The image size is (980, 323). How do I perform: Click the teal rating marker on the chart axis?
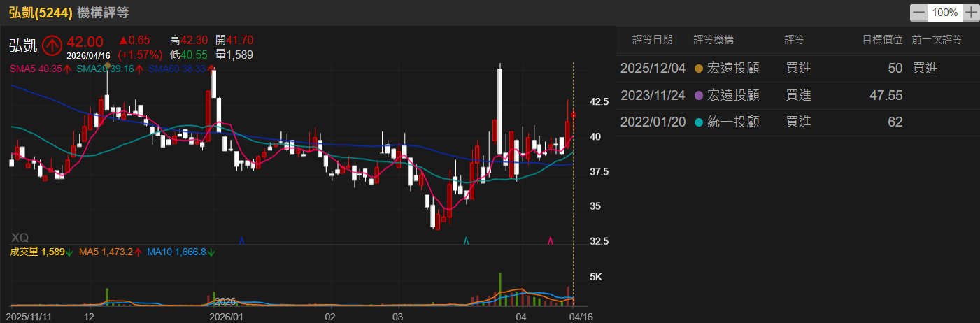466,241
